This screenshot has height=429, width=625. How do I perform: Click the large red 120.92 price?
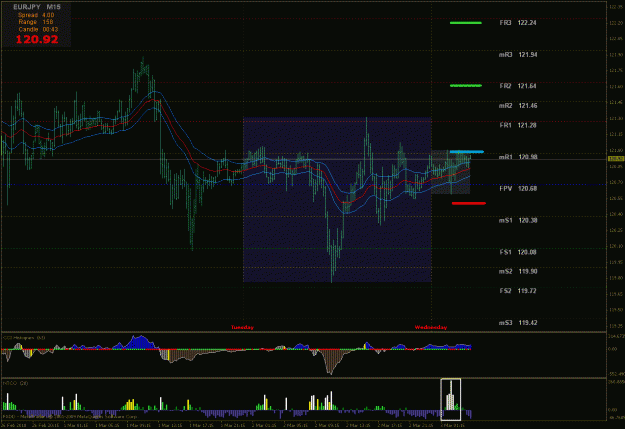tap(37, 39)
